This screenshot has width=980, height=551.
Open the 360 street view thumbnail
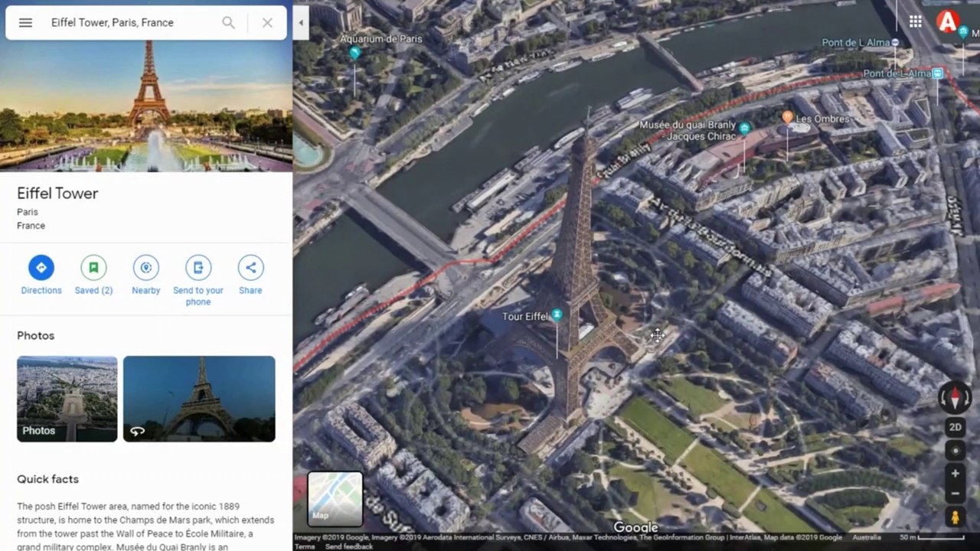coord(199,399)
